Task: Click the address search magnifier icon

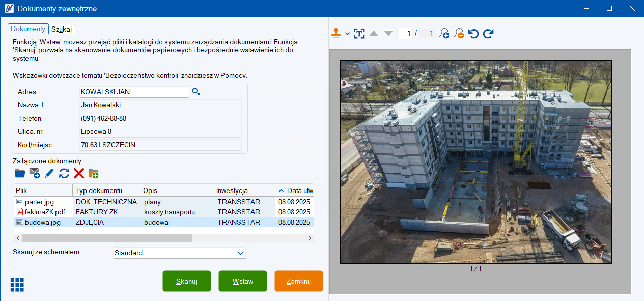Action: [196, 92]
